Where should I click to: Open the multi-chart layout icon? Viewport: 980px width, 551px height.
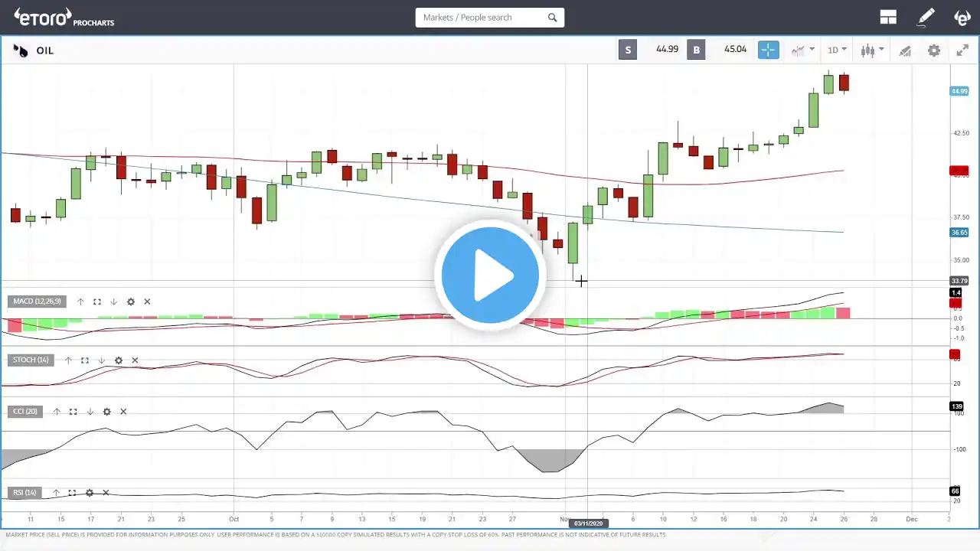click(x=888, y=18)
